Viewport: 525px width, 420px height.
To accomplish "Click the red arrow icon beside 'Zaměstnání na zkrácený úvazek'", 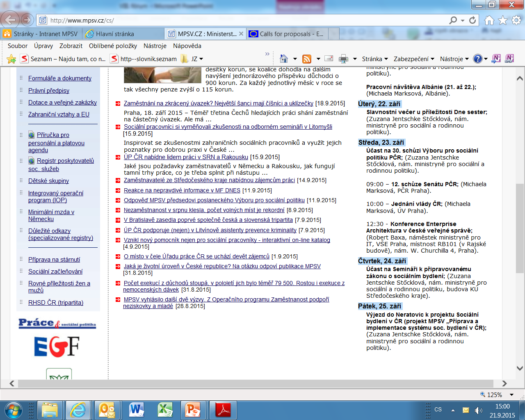I will tap(118, 104).
